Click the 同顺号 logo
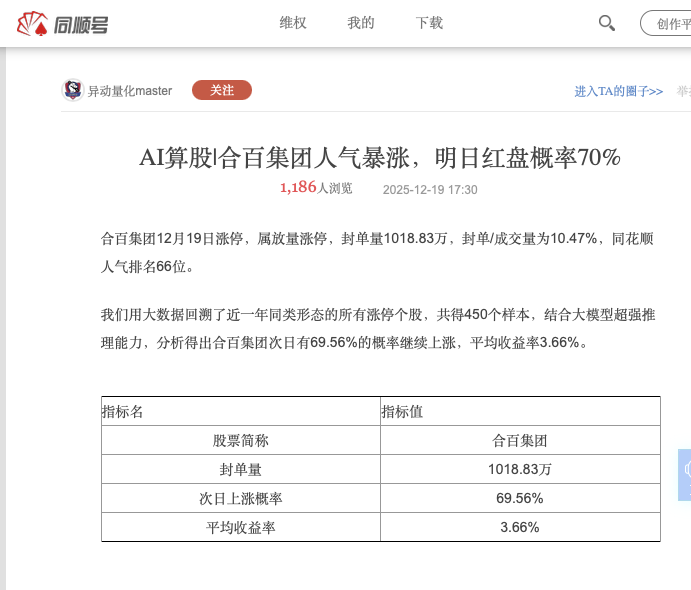 [63, 24]
